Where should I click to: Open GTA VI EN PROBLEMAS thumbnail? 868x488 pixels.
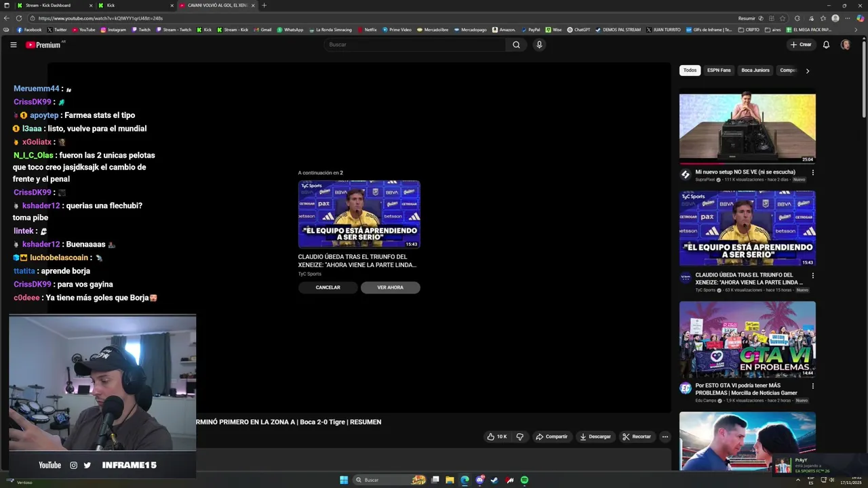(747, 339)
